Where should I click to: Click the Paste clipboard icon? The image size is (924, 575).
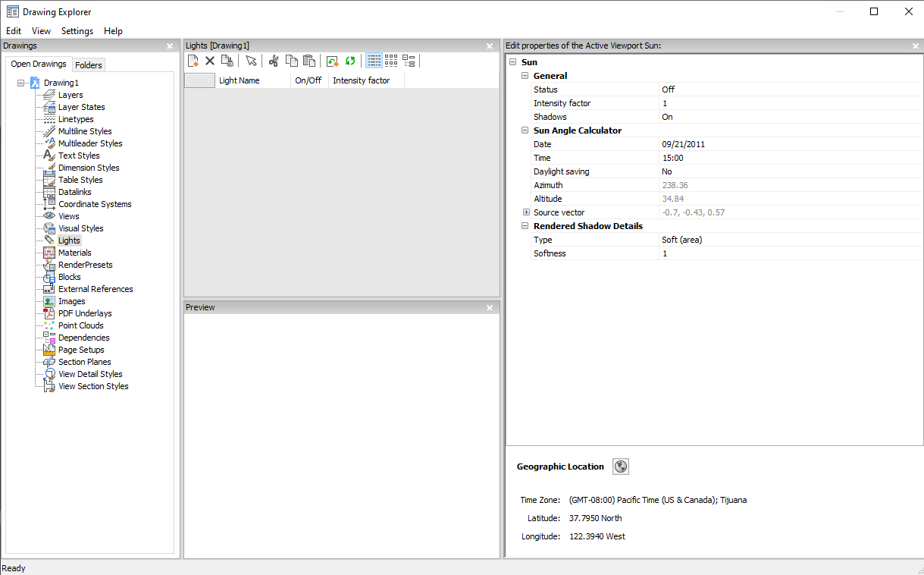(x=309, y=61)
